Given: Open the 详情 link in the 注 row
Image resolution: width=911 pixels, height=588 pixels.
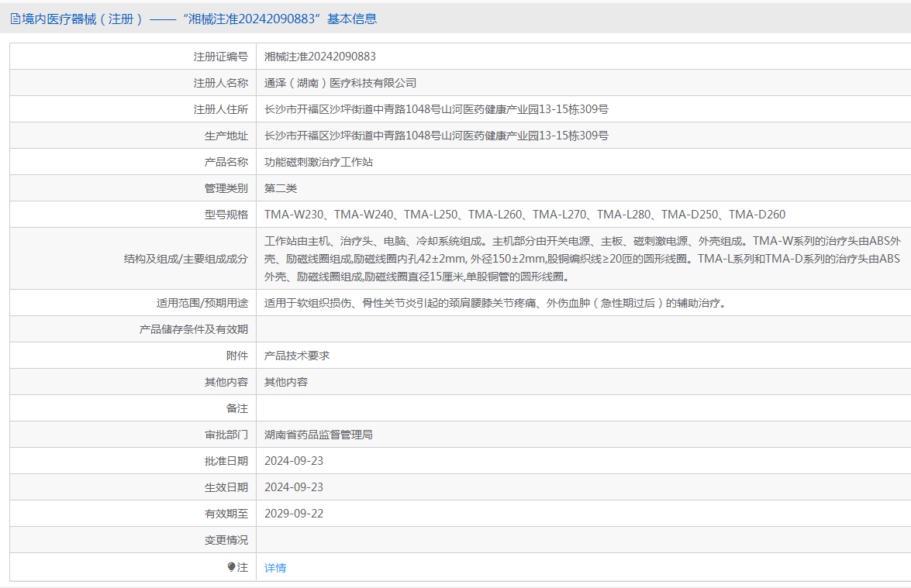Looking at the screenshot, I should (275, 568).
